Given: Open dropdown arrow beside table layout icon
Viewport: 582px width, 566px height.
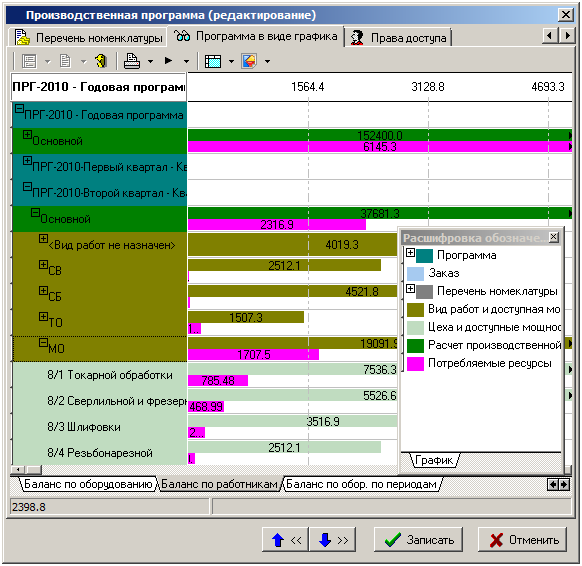Looking at the screenshot, I should pyautogui.click(x=231, y=62).
